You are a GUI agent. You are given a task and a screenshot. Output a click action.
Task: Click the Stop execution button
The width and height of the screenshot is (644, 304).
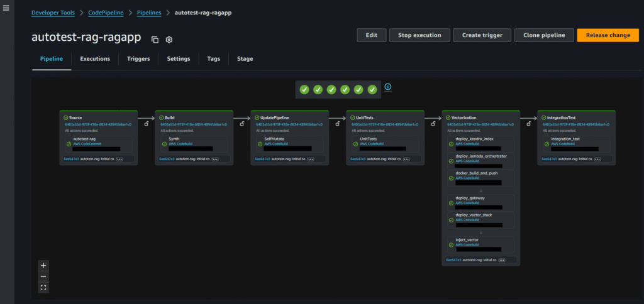pyautogui.click(x=419, y=35)
